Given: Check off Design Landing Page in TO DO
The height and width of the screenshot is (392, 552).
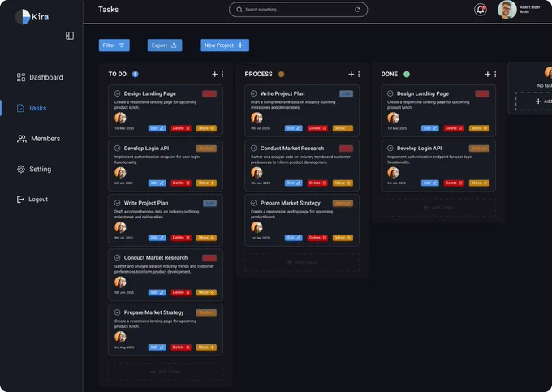Looking at the screenshot, I should coord(117,93).
